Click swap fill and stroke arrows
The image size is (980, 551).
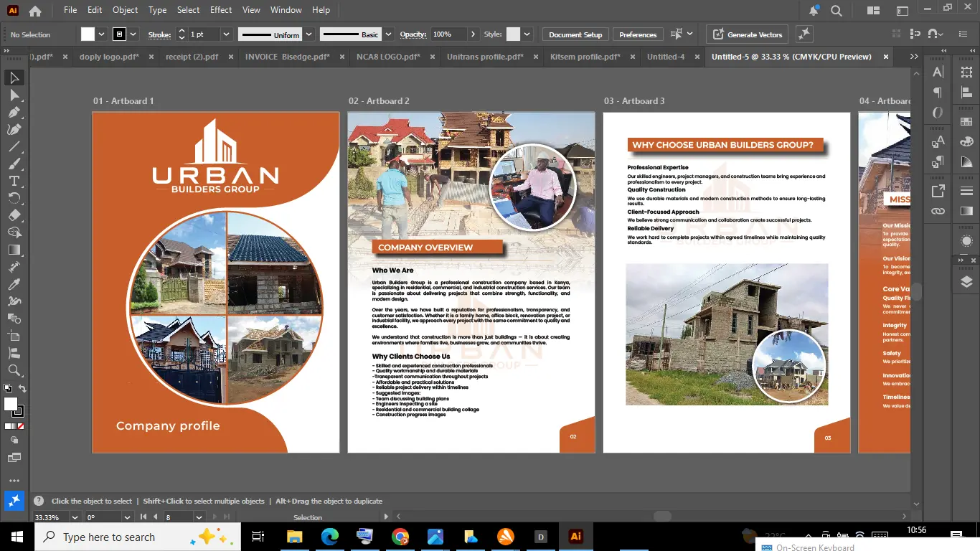(22, 389)
